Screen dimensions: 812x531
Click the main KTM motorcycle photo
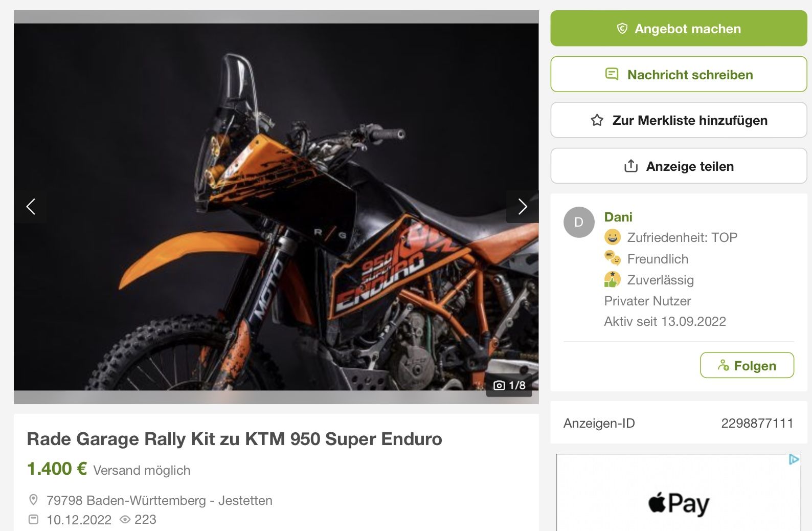click(x=276, y=207)
